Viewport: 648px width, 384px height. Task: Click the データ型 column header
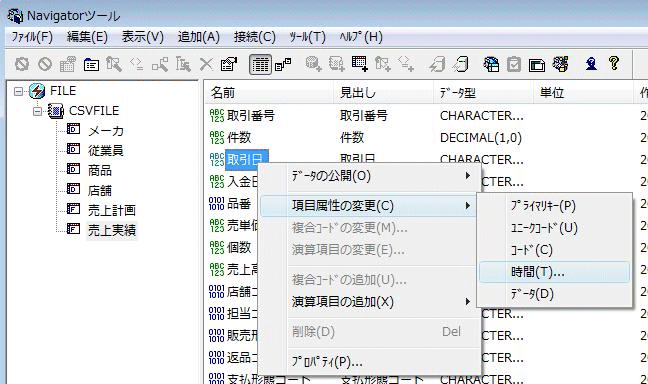tap(483, 93)
